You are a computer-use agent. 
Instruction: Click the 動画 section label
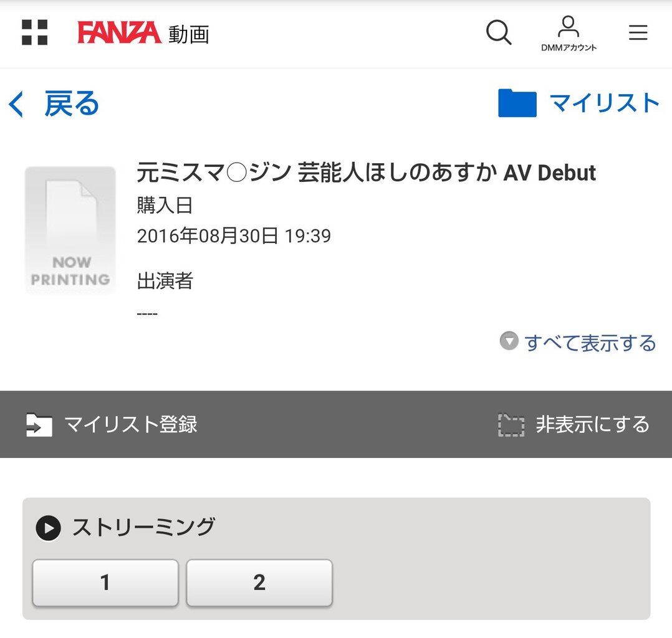tap(188, 34)
